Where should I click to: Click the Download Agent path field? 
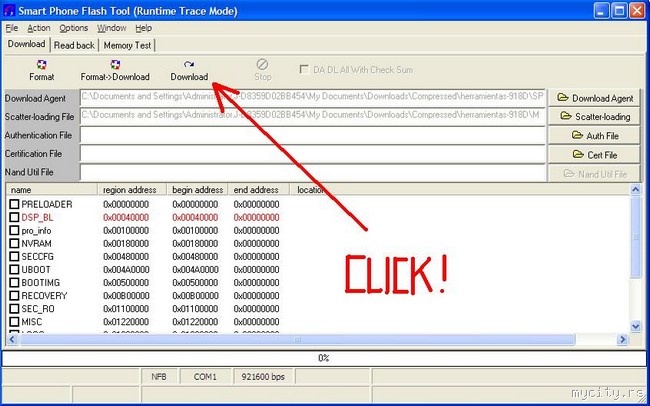click(x=313, y=97)
